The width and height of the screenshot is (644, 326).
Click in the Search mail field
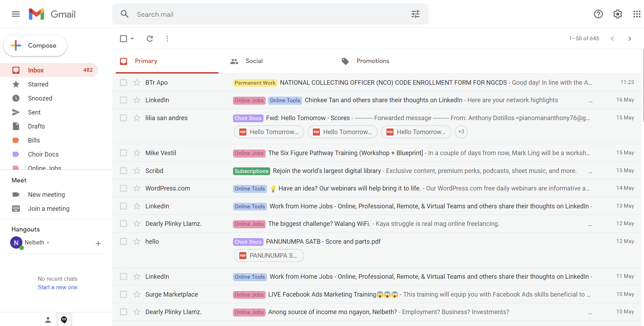click(270, 14)
